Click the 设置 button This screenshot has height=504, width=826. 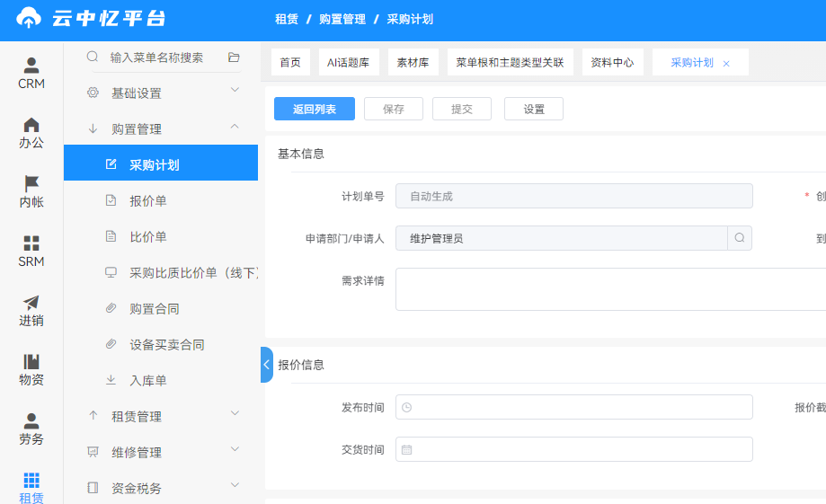(x=534, y=109)
